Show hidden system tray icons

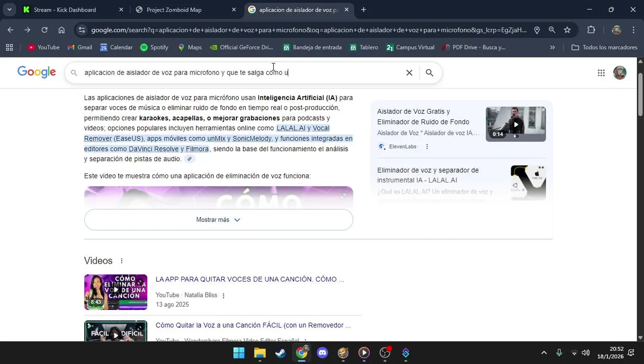[x=544, y=353]
